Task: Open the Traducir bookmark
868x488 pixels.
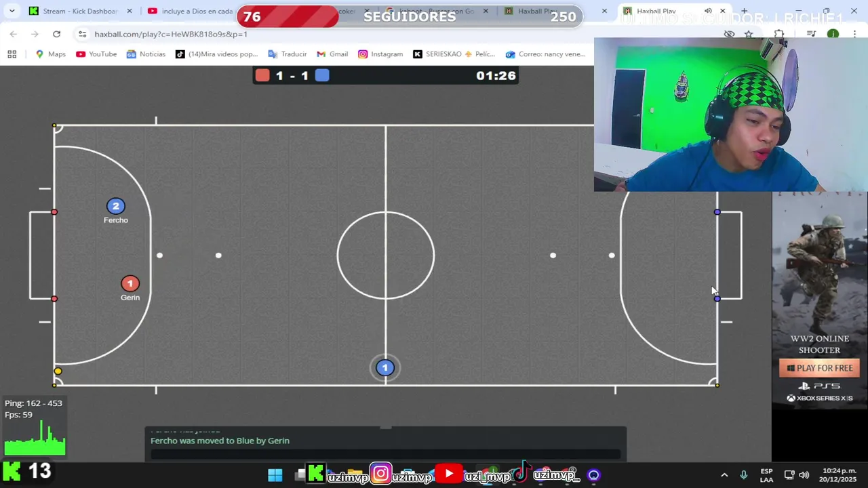Action: (x=287, y=54)
